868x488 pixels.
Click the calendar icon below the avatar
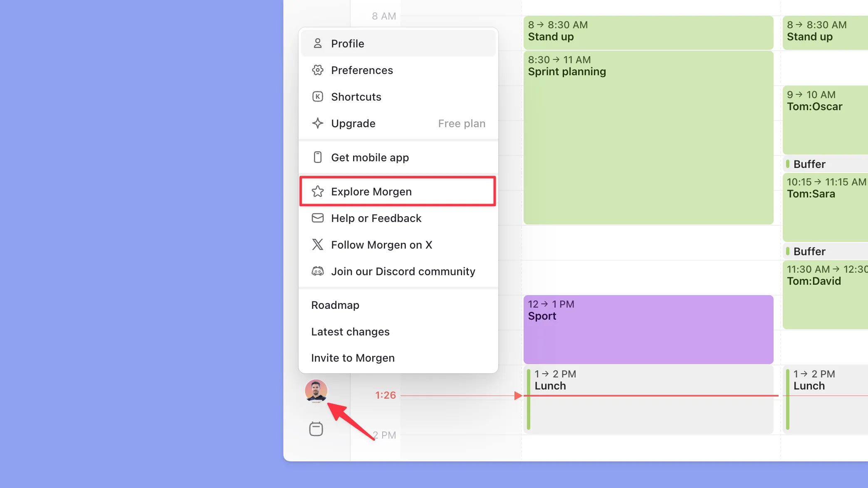[316, 429]
